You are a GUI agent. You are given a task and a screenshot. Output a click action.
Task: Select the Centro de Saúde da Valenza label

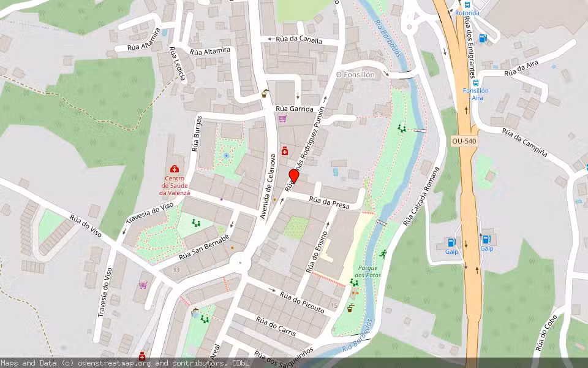pos(175,185)
